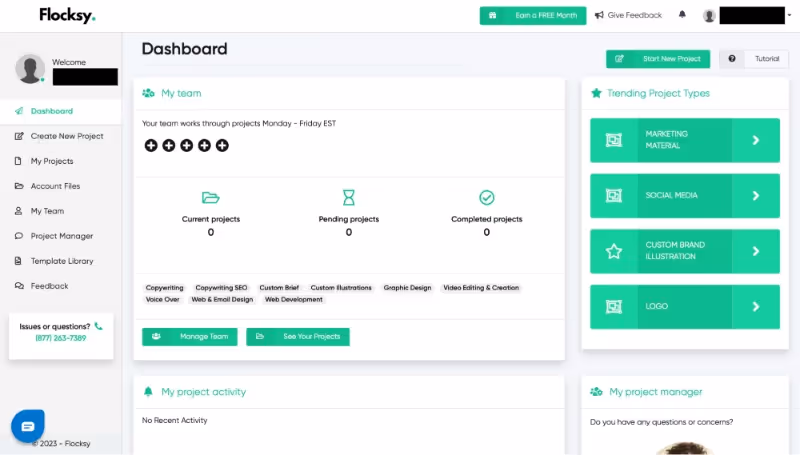Image resolution: width=800 pixels, height=455 pixels.
Task: Click the Template Library file icon
Action: pyautogui.click(x=18, y=261)
